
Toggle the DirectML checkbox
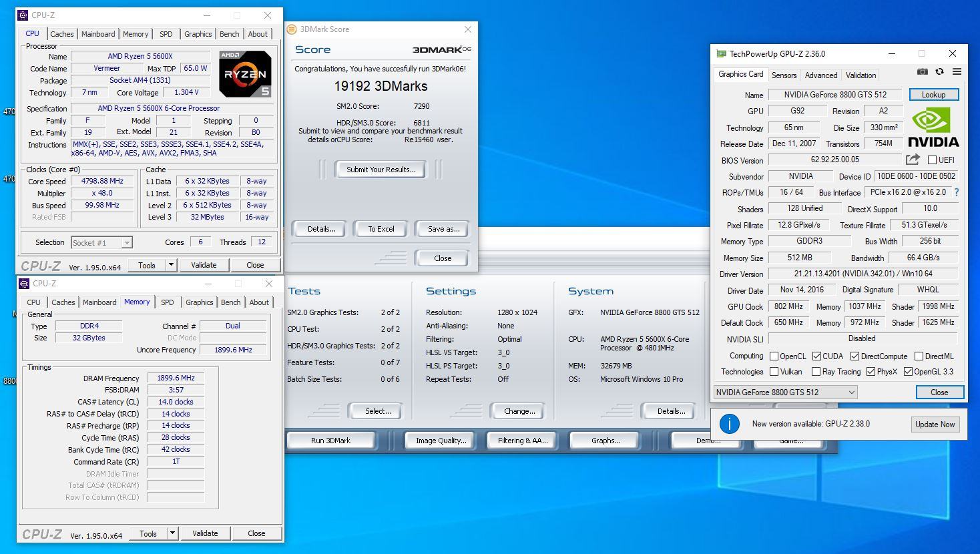coord(919,356)
